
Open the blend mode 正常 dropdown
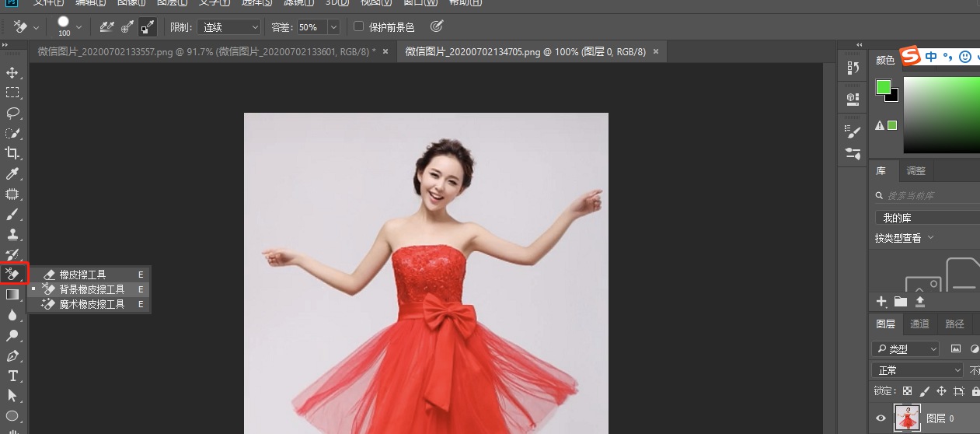click(917, 370)
